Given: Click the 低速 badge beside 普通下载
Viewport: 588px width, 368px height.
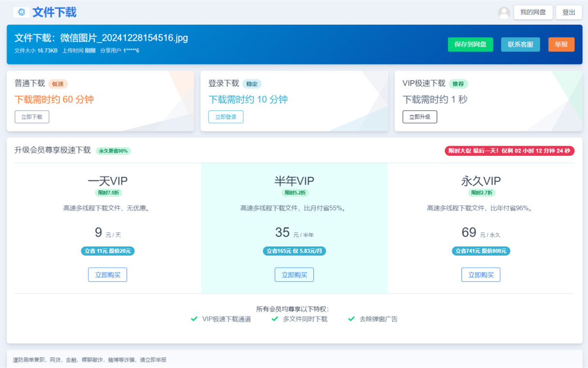Looking at the screenshot, I should coord(58,84).
